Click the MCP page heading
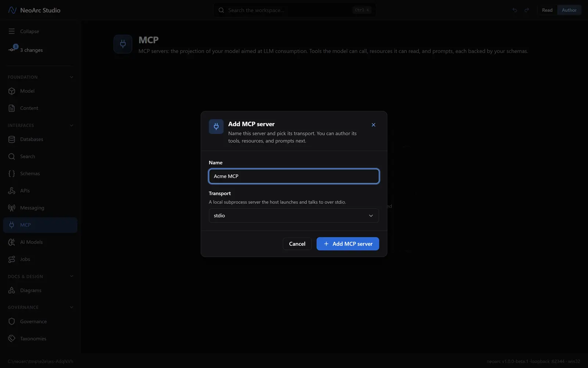The width and height of the screenshot is (588, 368). pyautogui.click(x=148, y=40)
